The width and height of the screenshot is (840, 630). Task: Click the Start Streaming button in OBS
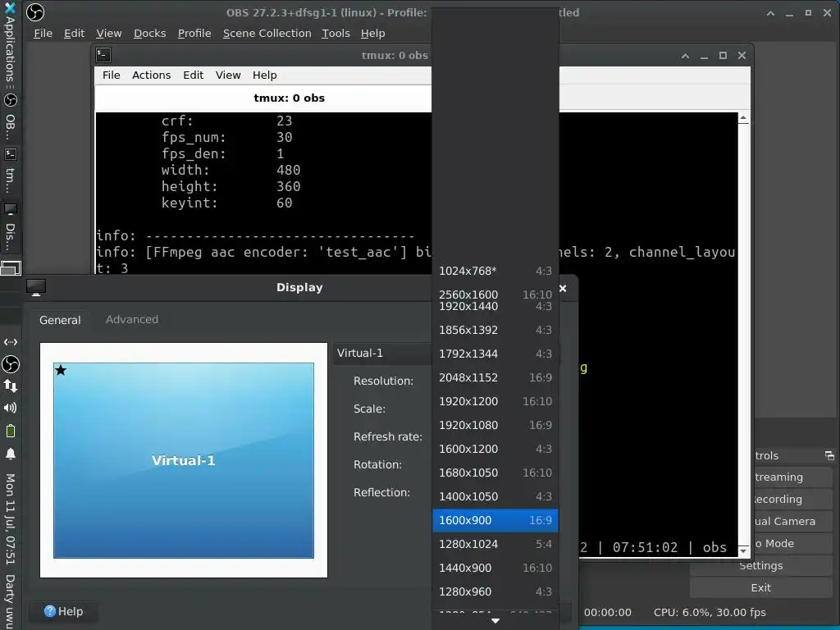point(792,477)
